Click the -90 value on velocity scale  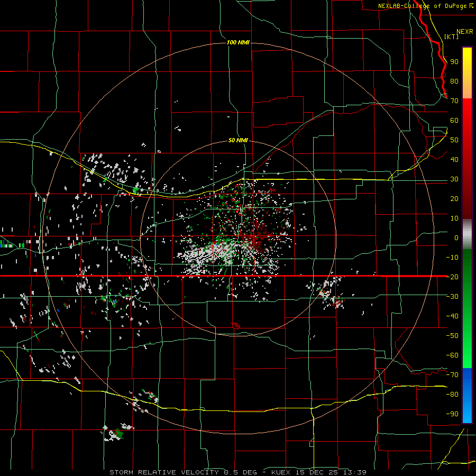coord(452,414)
